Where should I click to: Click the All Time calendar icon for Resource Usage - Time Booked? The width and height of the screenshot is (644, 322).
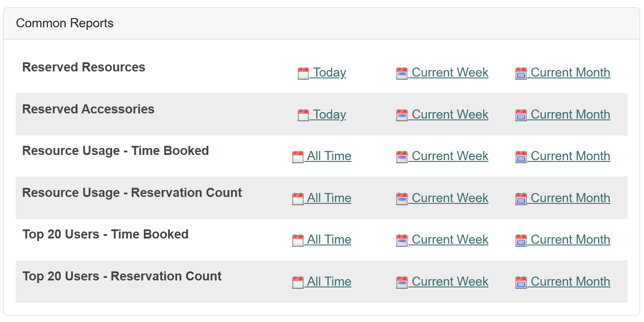click(x=297, y=156)
